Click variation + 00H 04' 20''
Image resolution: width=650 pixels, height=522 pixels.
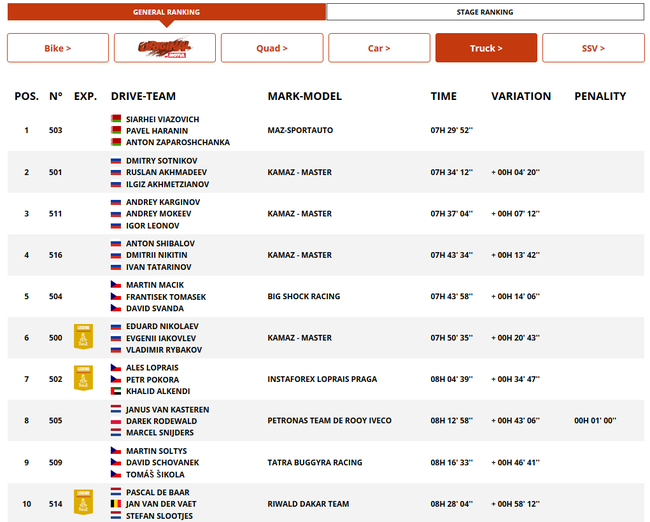pos(516,172)
